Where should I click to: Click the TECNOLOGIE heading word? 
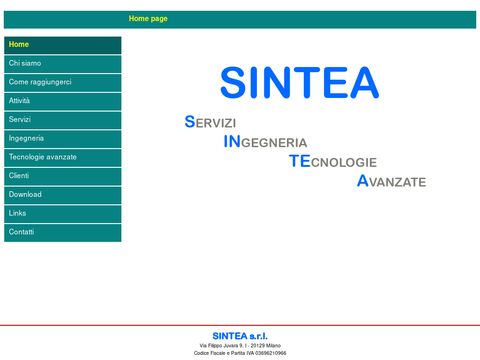click(x=333, y=161)
